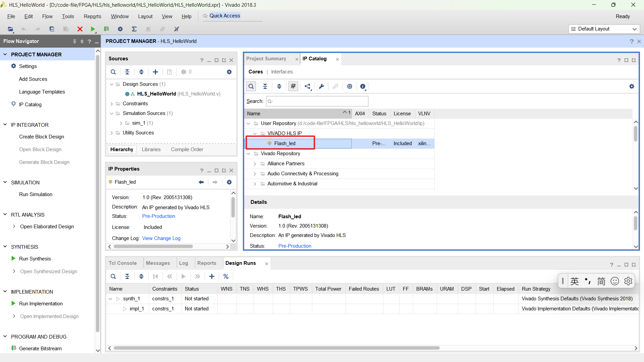Image resolution: width=644 pixels, height=362 pixels.
Task: Select synth_1 run row
Action: (131, 299)
